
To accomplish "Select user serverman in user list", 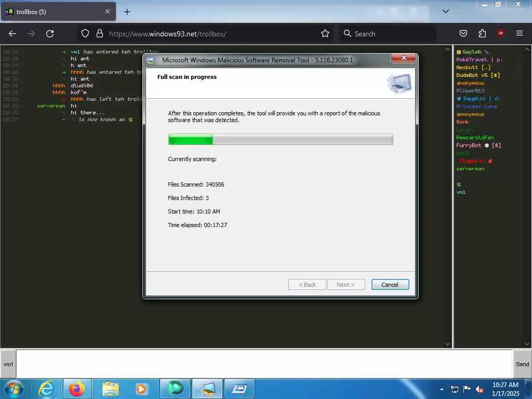I will click(470, 169).
